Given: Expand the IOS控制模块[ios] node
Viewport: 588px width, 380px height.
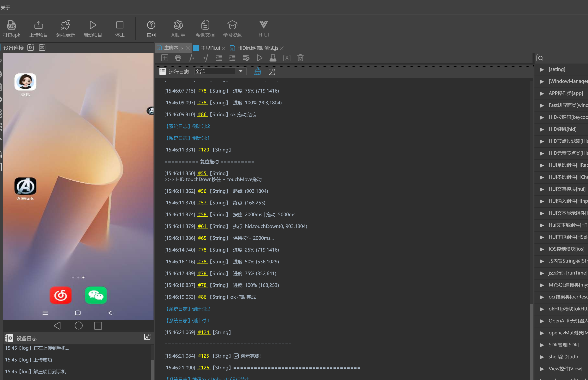Looking at the screenshot, I should 542,249.
